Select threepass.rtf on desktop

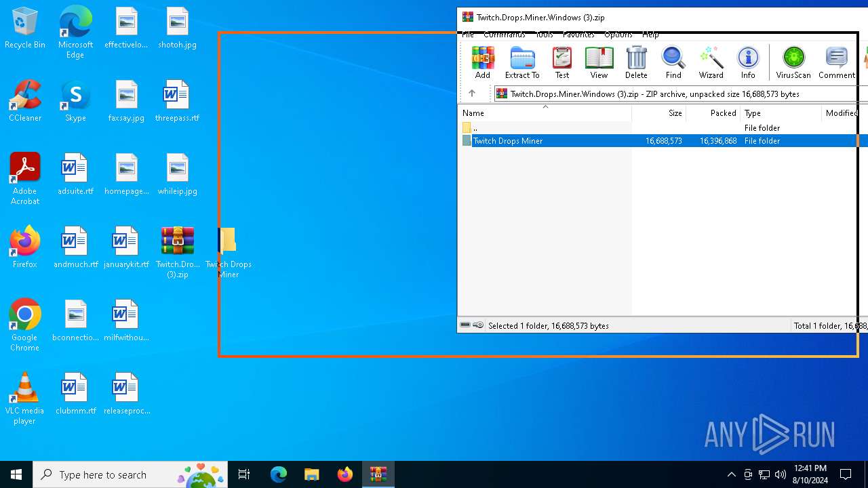coord(177,102)
